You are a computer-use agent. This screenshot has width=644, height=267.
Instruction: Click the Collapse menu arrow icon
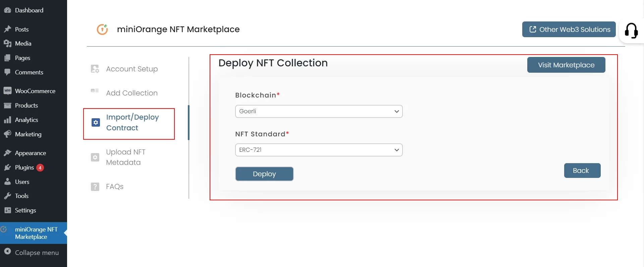(x=7, y=251)
